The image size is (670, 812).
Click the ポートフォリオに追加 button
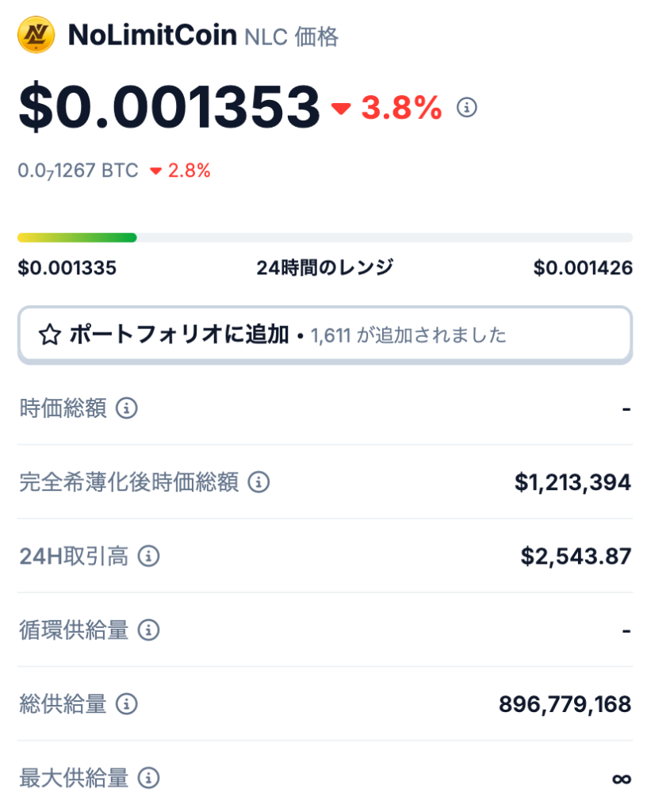325,335
